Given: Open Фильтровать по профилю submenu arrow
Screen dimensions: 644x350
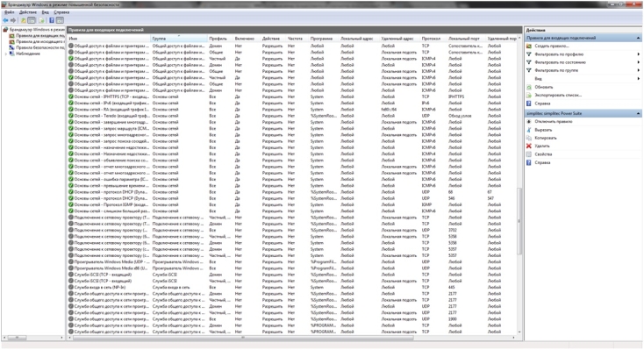Looking at the screenshot, I should [638, 54].
